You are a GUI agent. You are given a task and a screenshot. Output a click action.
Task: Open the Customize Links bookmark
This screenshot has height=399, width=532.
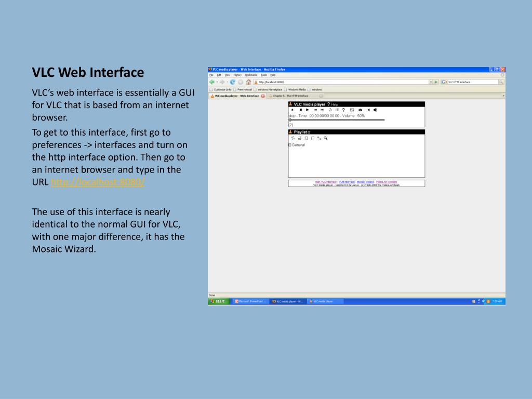pyautogui.click(x=220, y=89)
